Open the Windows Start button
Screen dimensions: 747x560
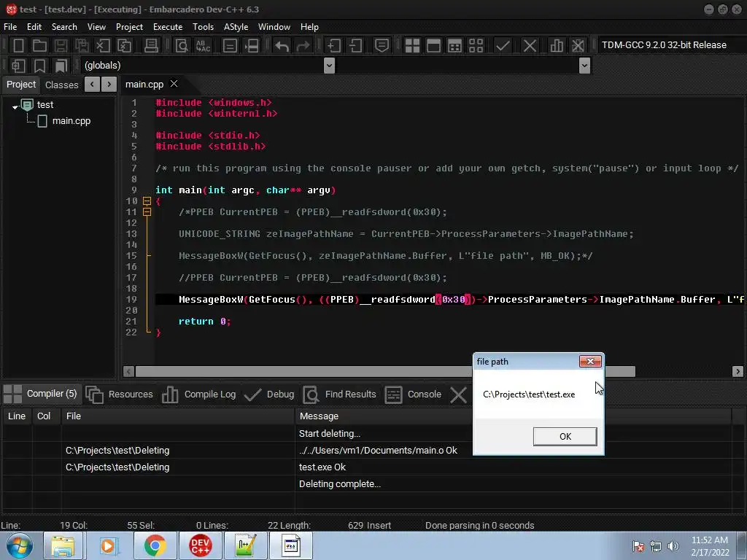(20, 545)
